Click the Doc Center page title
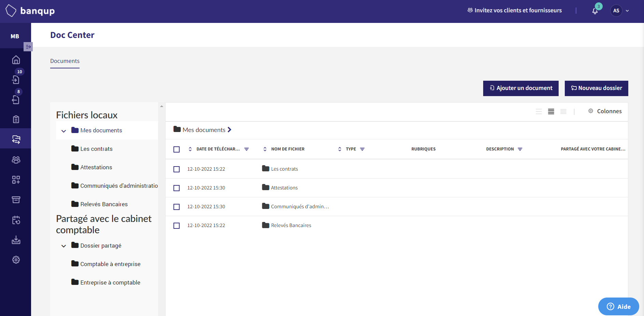The width and height of the screenshot is (644, 316). pyautogui.click(x=72, y=35)
